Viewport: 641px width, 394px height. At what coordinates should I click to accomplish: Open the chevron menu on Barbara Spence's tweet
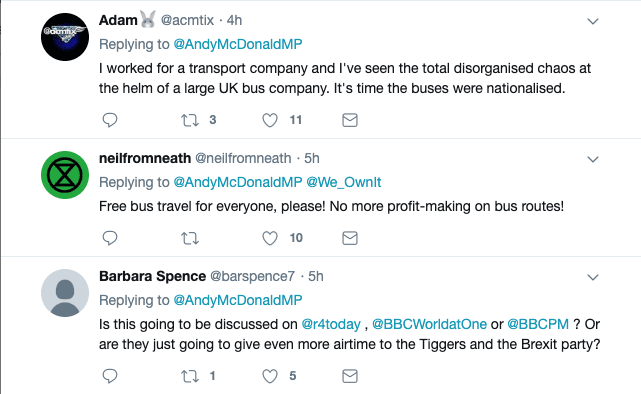[x=593, y=278]
